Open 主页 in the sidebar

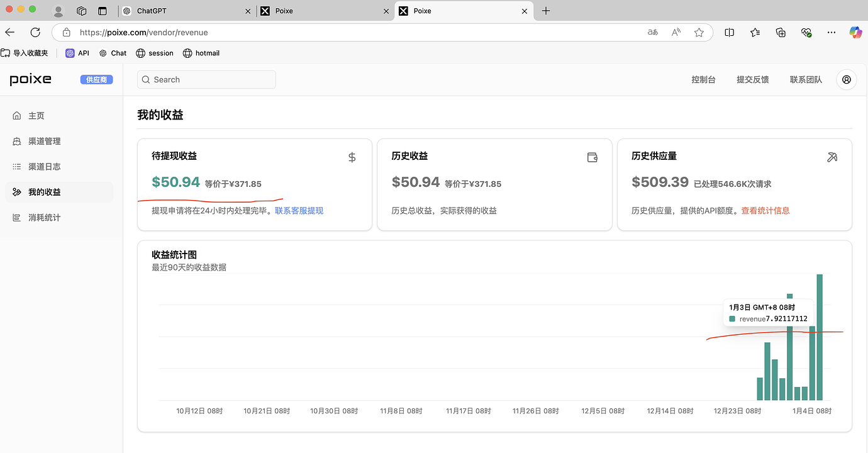point(59,116)
